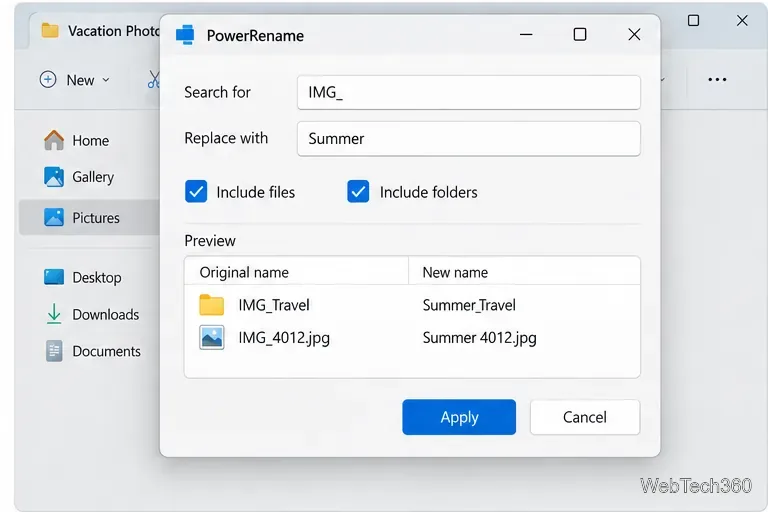The width and height of the screenshot is (768, 512).
Task: Click the Original name column header
Action: 296,272
